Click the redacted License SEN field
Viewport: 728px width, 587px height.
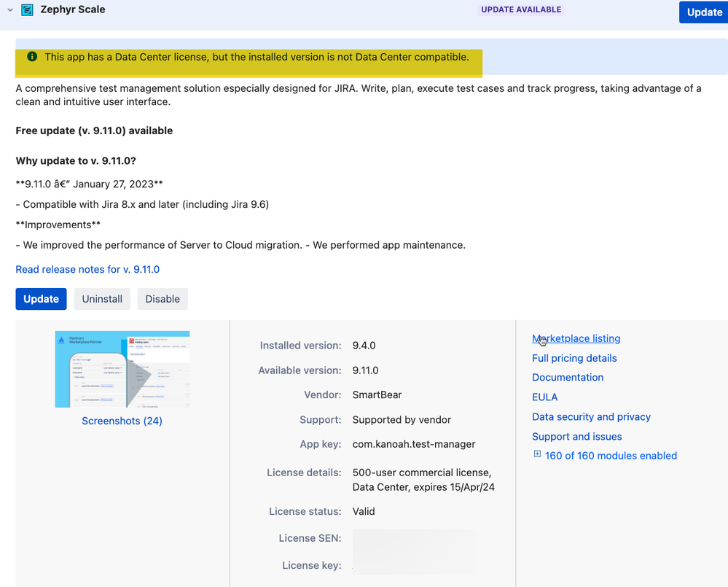[414, 538]
